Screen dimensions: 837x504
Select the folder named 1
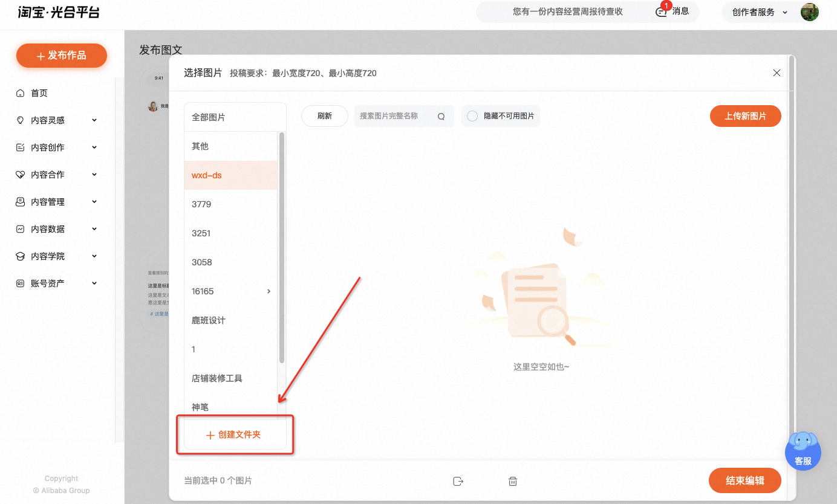pos(231,349)
